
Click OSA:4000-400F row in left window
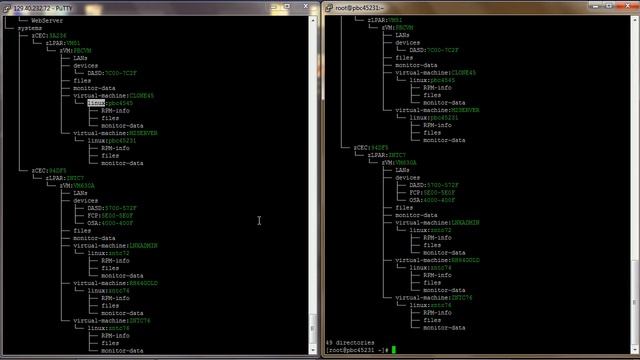(110, 223)
